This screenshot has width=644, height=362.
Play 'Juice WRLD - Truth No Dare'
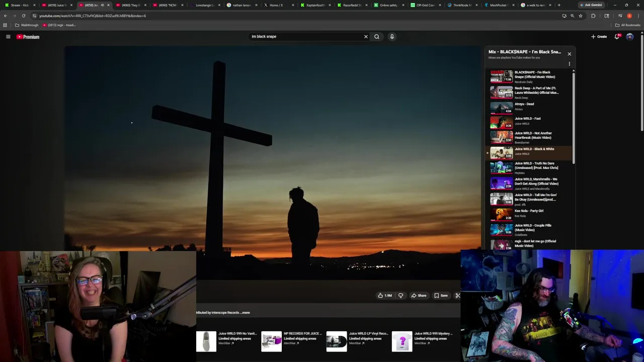529,167
